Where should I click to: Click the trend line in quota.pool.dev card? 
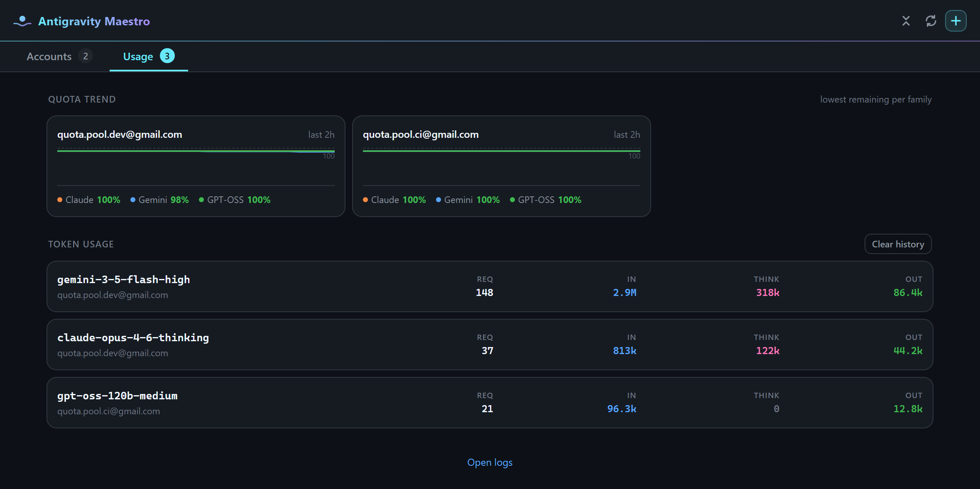coord(196,151)
